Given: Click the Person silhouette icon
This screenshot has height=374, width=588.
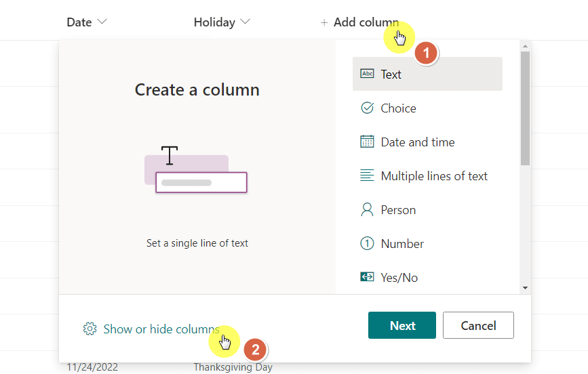Looking at the screenshot, I should tap(367, 209).
